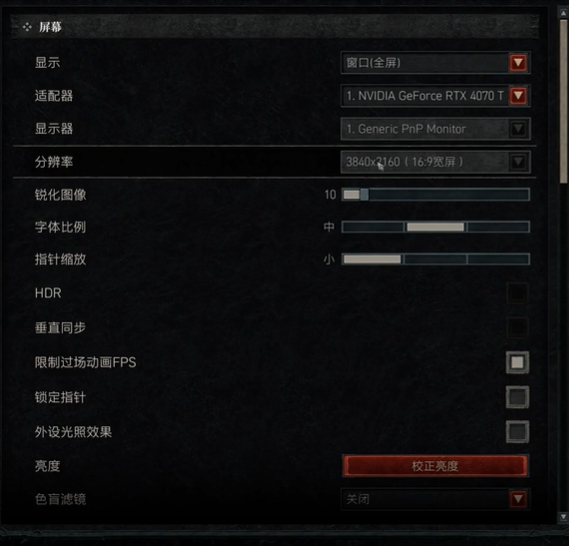Expand the 适配器 NVIDIA GeForce adapter dropdown

click(518, 96)
